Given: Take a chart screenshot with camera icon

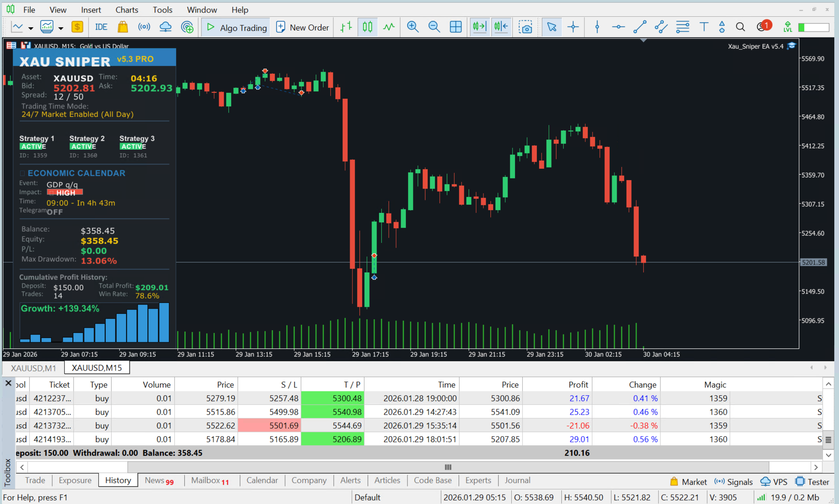Looking at the screenshot, I should (525, 27).
